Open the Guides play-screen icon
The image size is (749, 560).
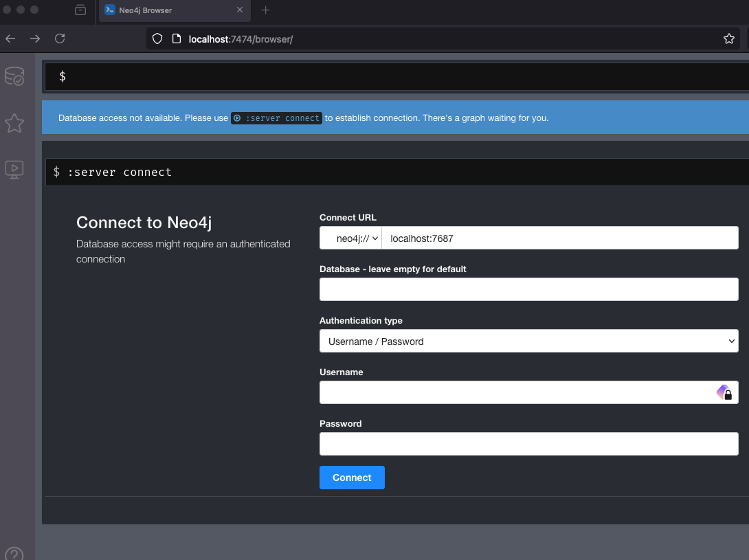[14, 169]
